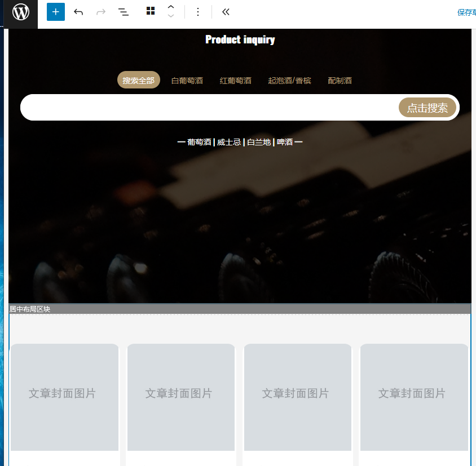Undo the last edit
The image size is (476, 466).
point(78,12)
